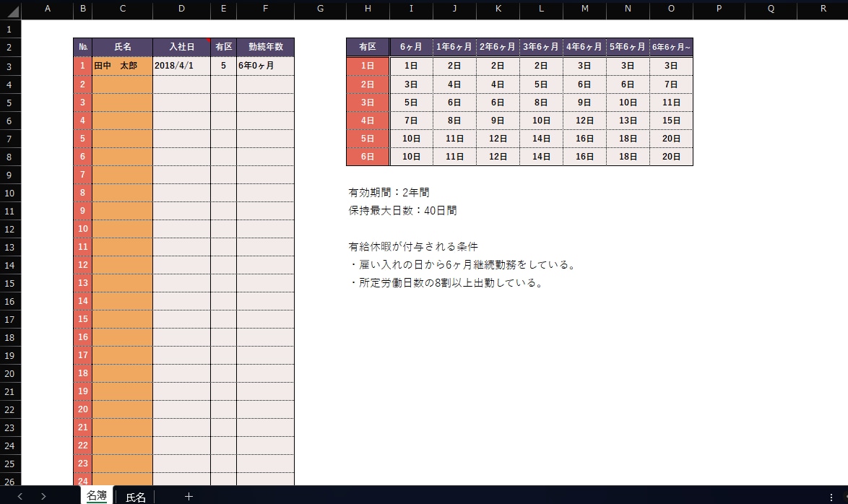Select the 15日 cell in the leave table

671,120
